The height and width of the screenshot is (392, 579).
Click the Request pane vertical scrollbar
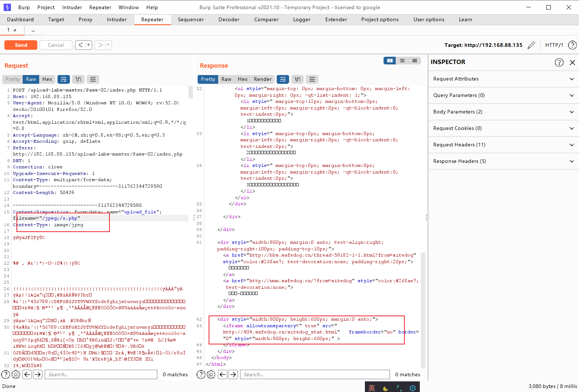tap(191, 93)
